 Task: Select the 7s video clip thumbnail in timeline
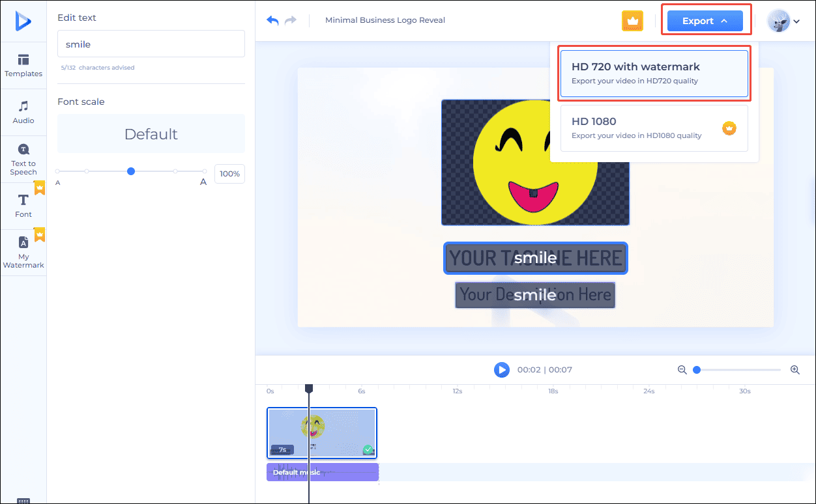coord(321,432)
